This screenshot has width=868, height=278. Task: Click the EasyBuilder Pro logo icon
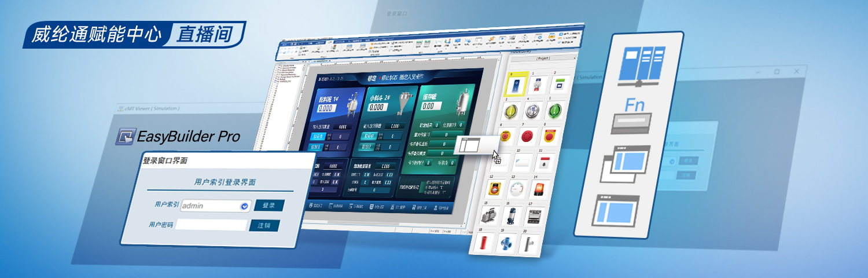[124, 137]
